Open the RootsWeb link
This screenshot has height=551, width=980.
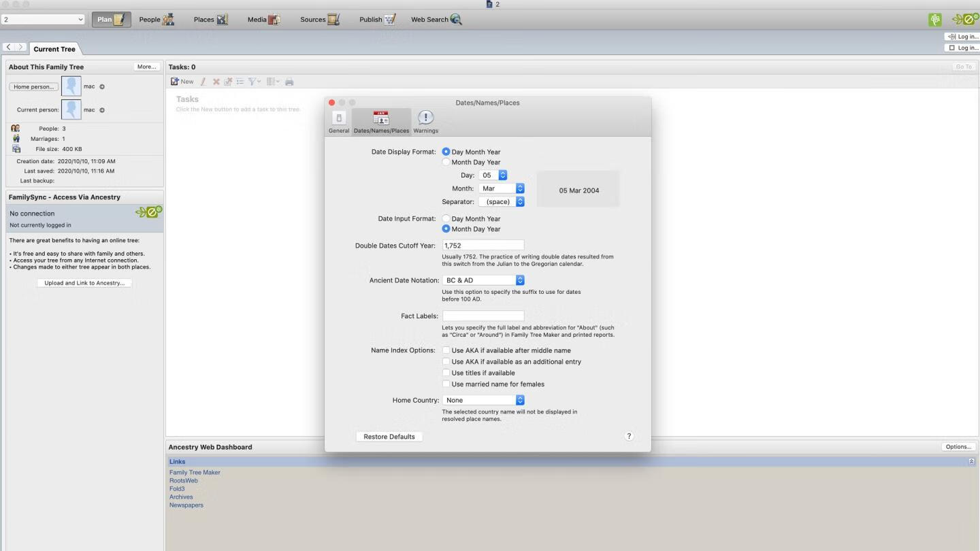tap(182, 480)
